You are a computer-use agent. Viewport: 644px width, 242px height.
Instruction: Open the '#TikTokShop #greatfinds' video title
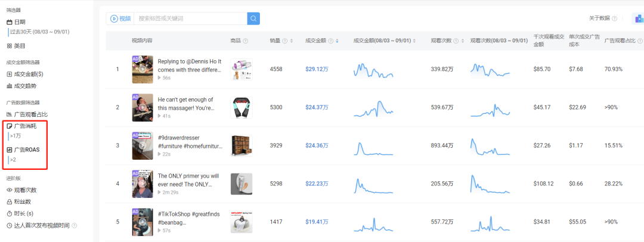coord(189,218)
